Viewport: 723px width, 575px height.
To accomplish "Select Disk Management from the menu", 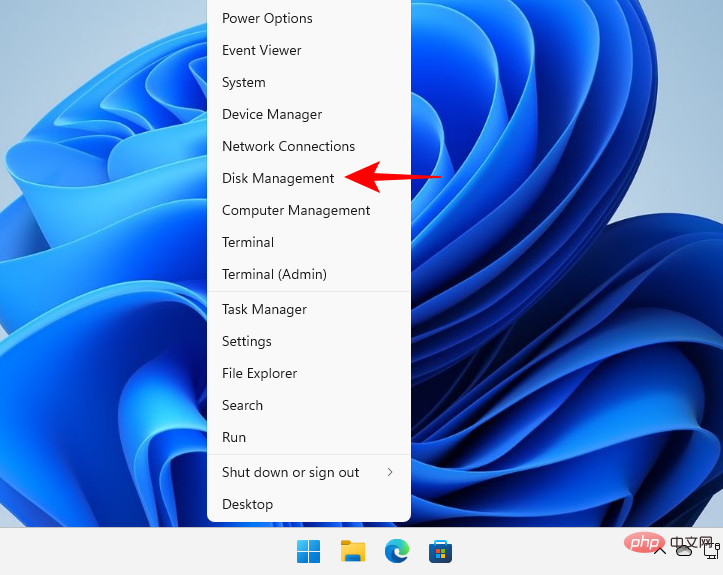I will click(x=278, y=178).
